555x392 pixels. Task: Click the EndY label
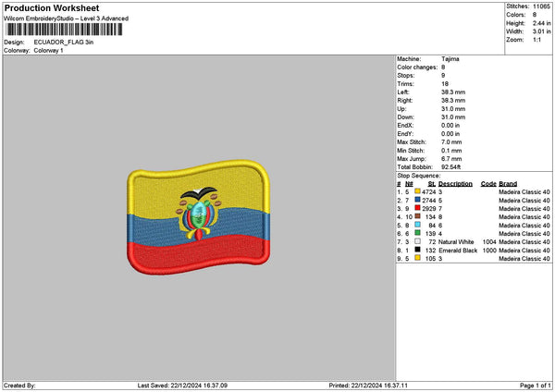[x=405, y=134]
